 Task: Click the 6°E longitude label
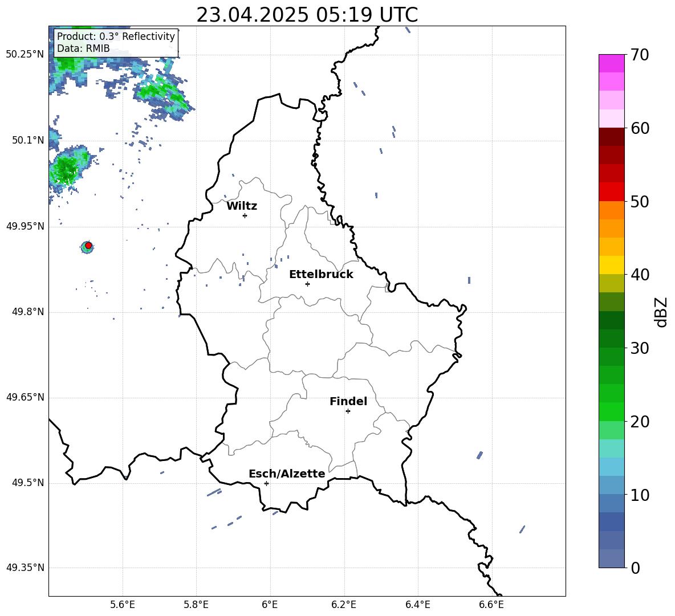(x=270, y=605)
